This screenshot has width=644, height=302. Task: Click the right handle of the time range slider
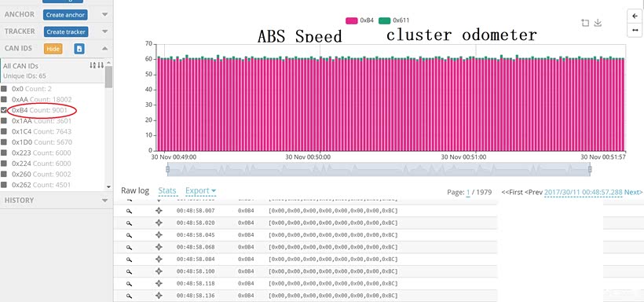coord(590,169)
